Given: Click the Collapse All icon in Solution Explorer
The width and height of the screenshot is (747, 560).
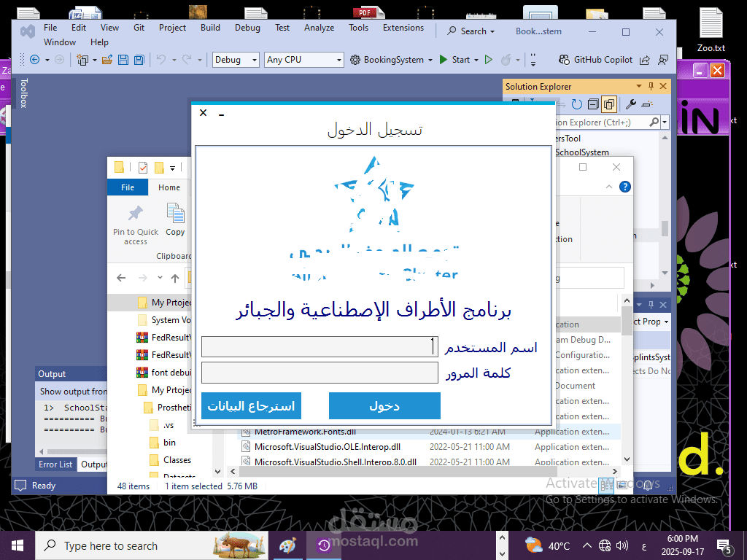Looking at the screenshot, I should pyautogui.click(x=594, y=104).
